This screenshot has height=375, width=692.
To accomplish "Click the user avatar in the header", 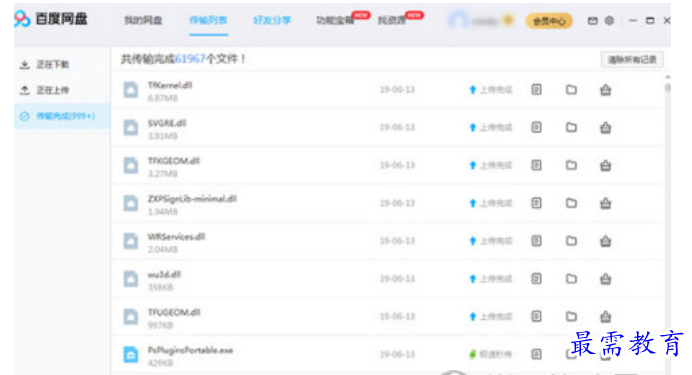I will point(459,20).
